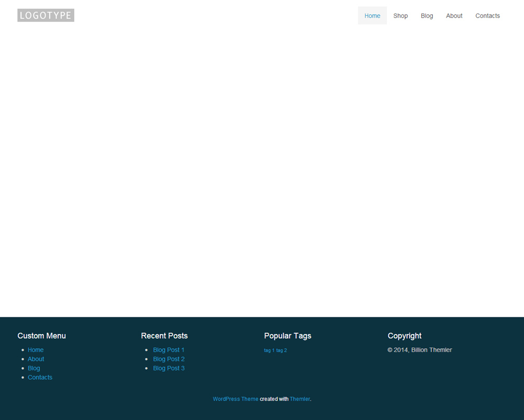Read Blog Post 2 from Recent Posts
The height and width of the screenshot is (420, 524).
pyautogui.click(x=169, y=359)
